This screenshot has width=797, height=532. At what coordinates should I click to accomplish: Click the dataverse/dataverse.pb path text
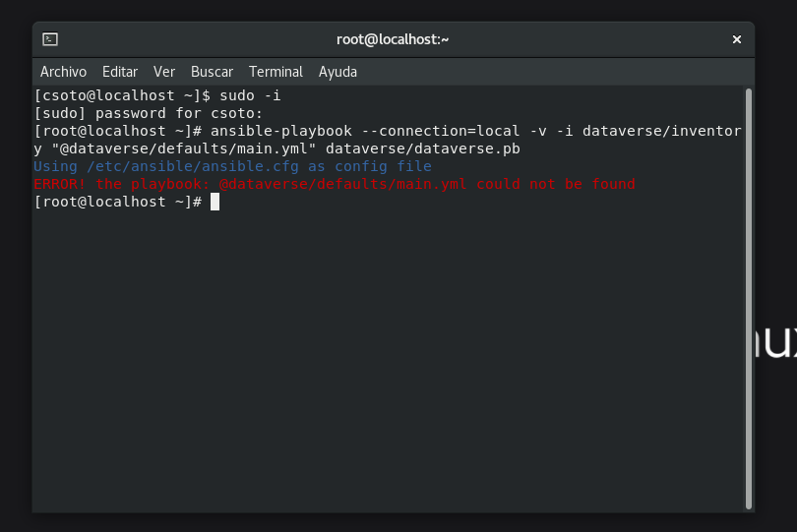click(423, 148)
